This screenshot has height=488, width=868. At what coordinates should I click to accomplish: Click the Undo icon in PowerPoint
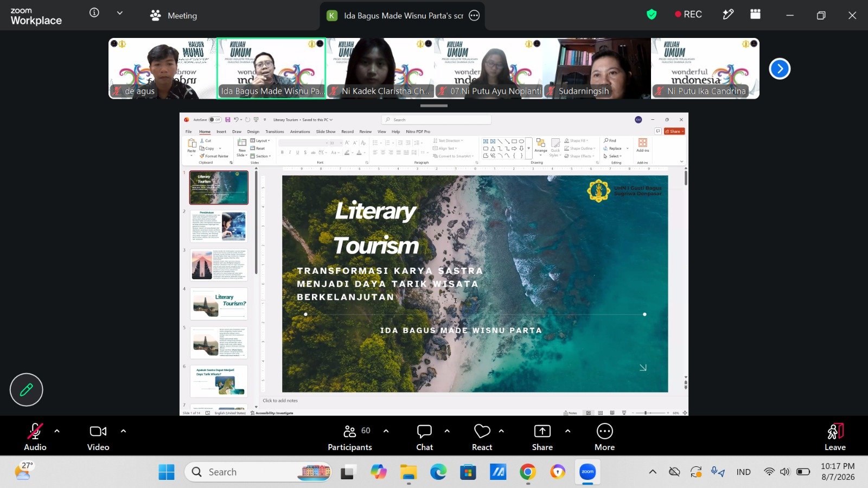coord(236,120)
